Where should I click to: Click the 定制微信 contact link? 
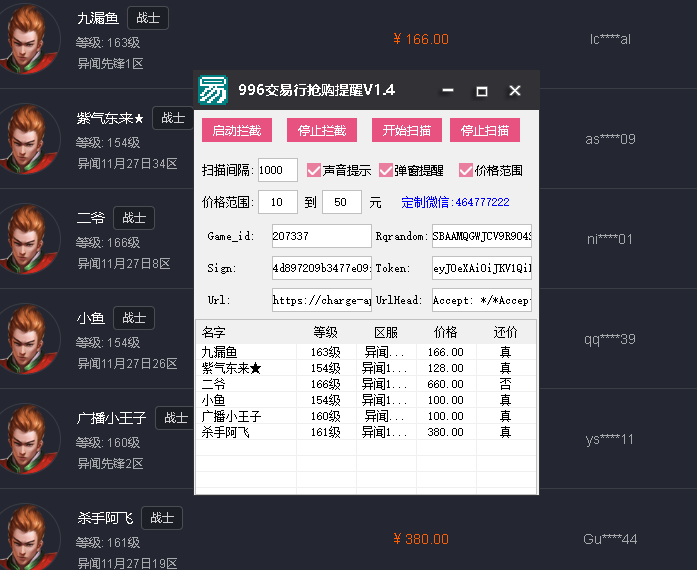coord(455,202)
